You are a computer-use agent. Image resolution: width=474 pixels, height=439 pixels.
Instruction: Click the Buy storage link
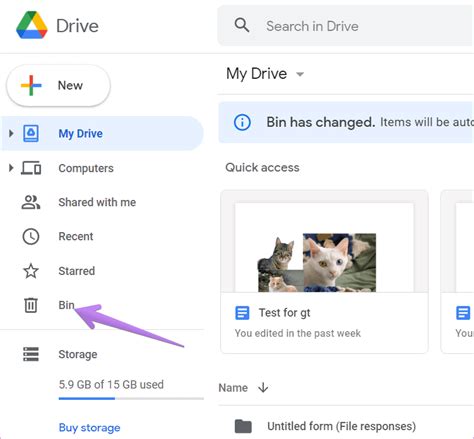coord(89,428)
